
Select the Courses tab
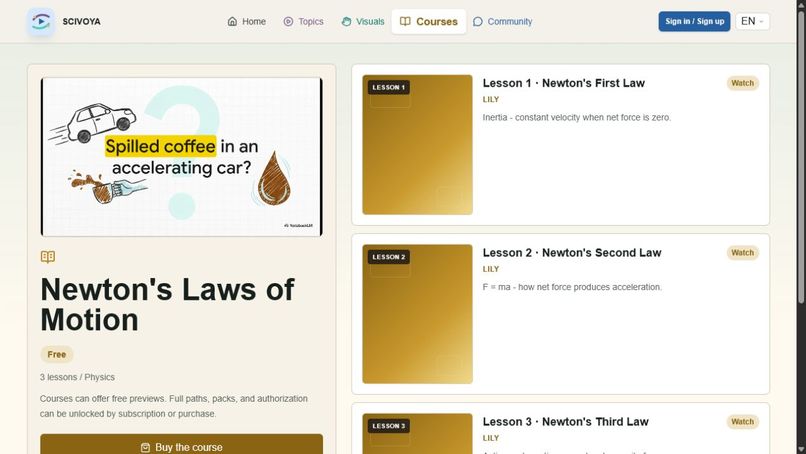[429, 22]
